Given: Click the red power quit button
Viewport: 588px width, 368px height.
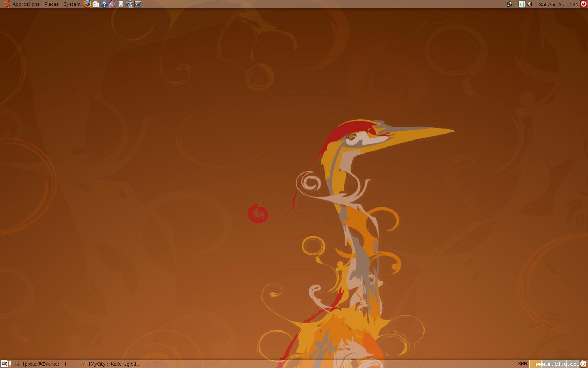Looking at the screenshot, I should [584, 4].
